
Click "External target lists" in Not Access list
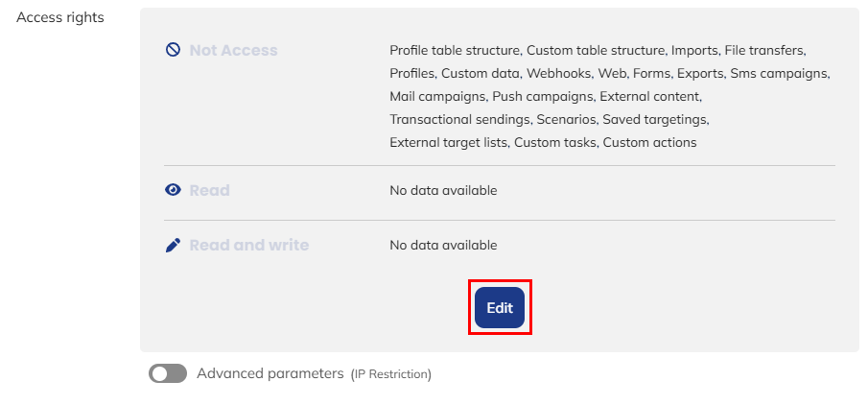tap(448, 142)
